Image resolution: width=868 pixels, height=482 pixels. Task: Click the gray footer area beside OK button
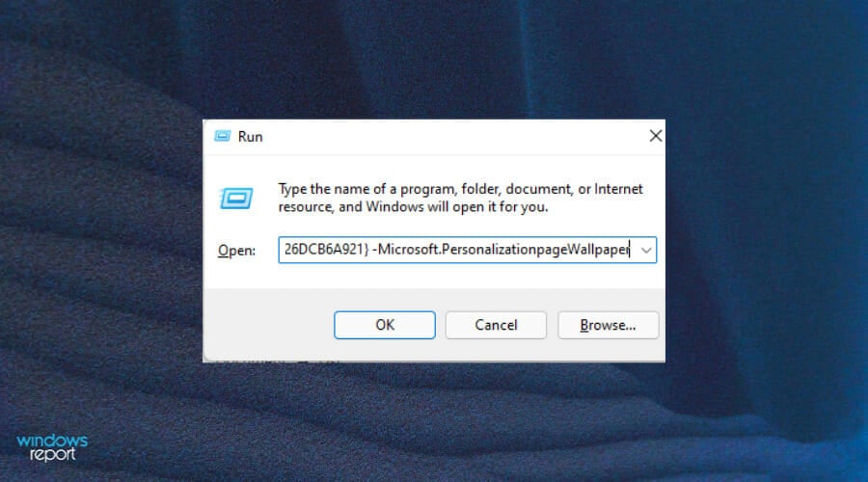coord(268,325)
